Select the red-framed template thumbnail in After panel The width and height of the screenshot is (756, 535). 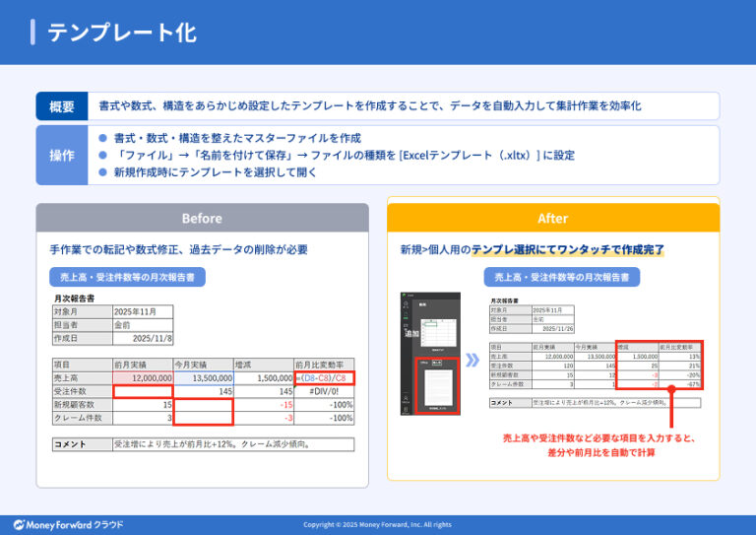(437, 386)
